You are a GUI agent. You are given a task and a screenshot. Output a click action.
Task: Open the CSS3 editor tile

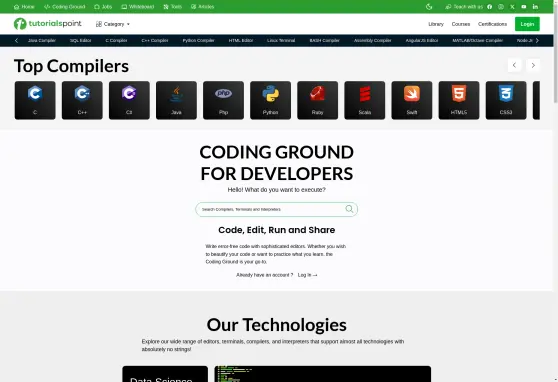506,100
